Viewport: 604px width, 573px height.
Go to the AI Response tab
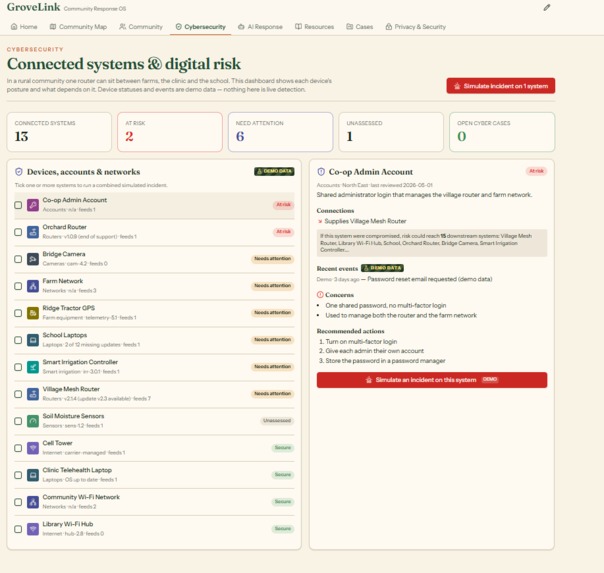tap(260, 27)
